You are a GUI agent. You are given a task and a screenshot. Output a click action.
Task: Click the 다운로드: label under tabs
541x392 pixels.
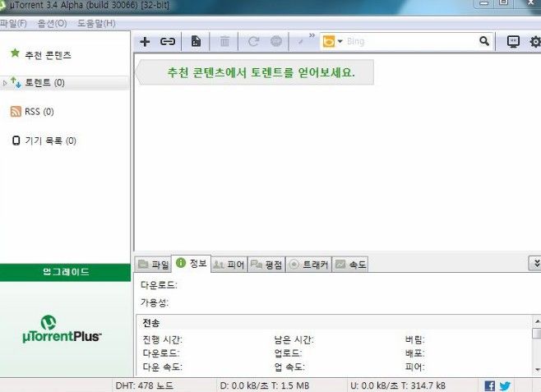pos(159,285)
